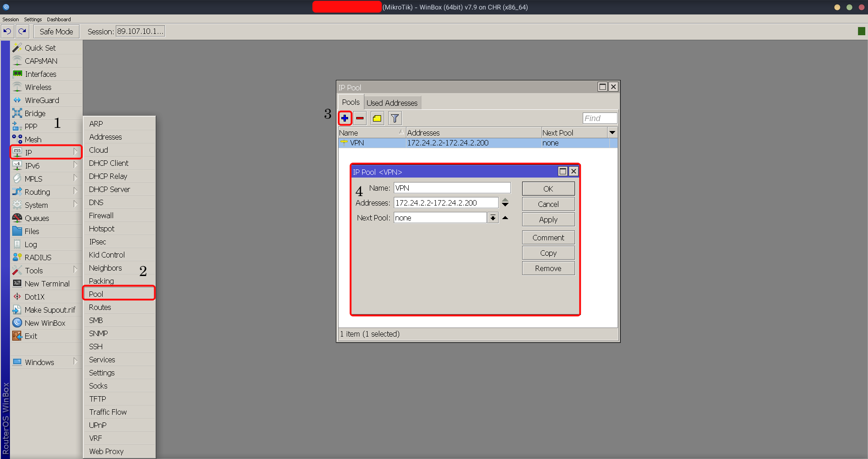Screen dimensions: 868x459
Task: Open the Bridge sidebar item
Action: 46,113
